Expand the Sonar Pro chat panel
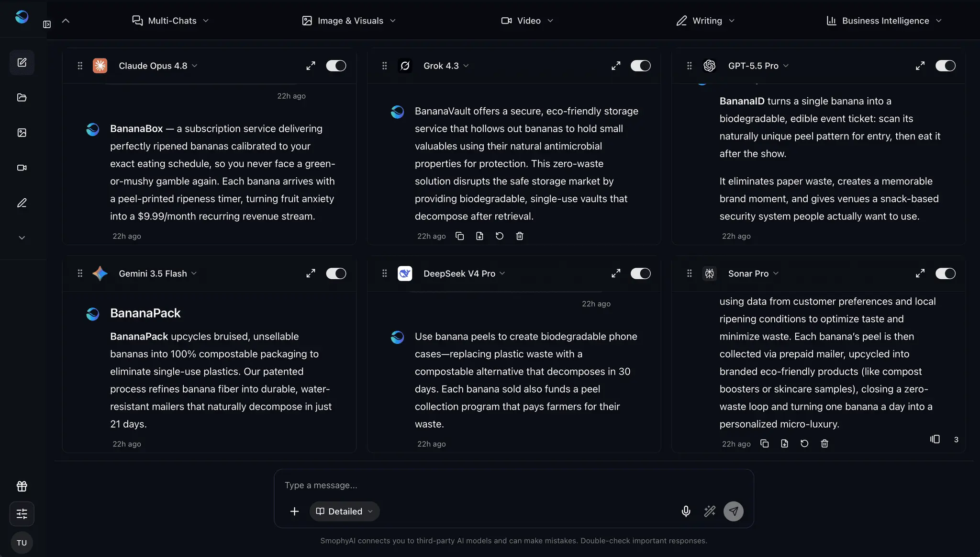This screenshot has height=557, width=980. click(920, 273)
